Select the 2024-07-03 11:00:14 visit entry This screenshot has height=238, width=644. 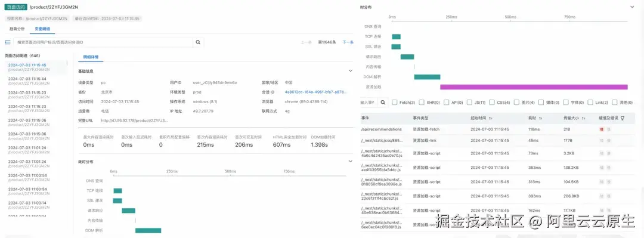pyautogui.click(x=36, y=205)
